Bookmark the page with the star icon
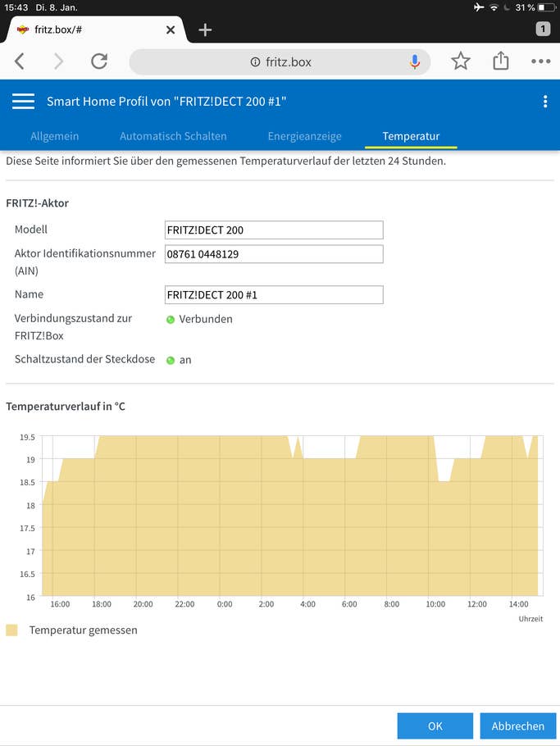 pyautogui.click(x=461, y=61)
